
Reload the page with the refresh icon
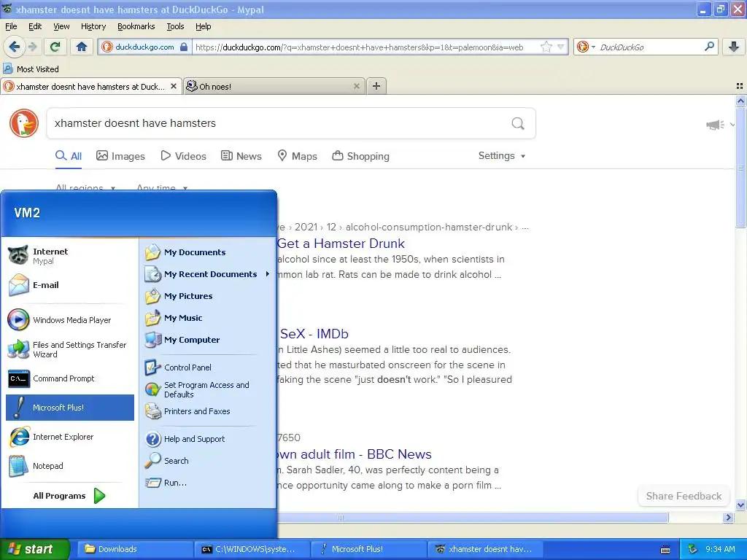point(55,47)
